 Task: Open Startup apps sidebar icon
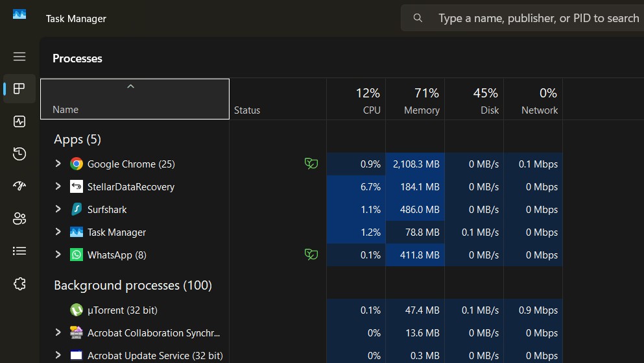[19, 186]
